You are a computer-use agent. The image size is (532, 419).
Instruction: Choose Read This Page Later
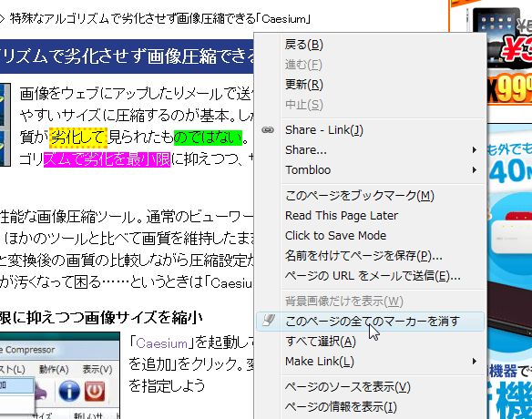pos(342,216)
